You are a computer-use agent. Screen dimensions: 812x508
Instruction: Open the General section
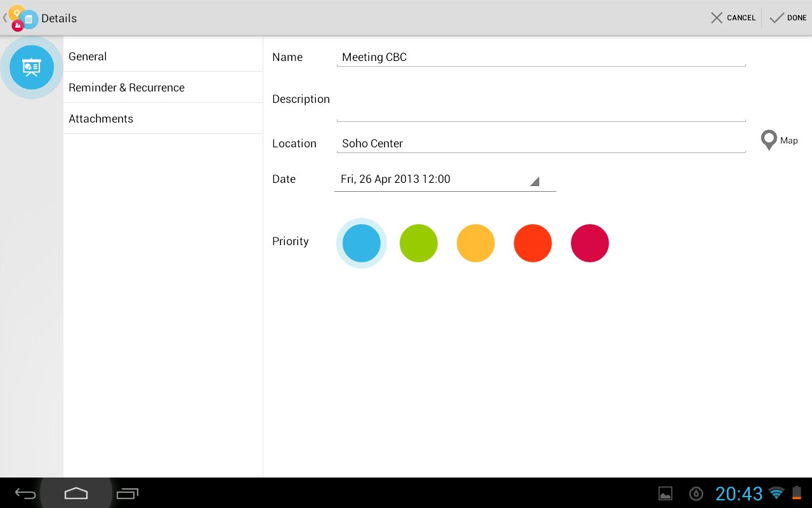click(x=163, y=57)
